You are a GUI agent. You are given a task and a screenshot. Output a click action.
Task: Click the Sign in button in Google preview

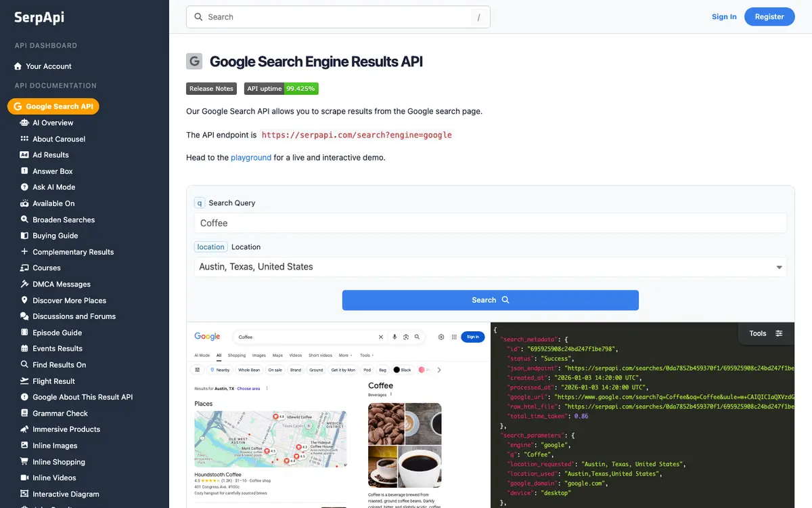pos(472,337)
